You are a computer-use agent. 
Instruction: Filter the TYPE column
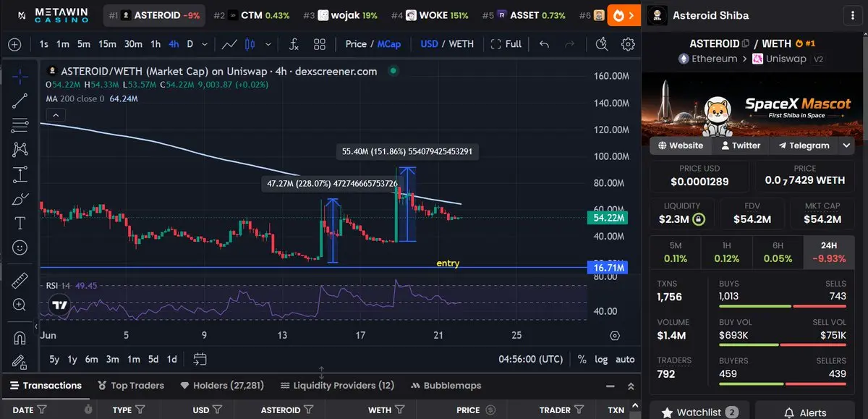[x=140, y=410]
